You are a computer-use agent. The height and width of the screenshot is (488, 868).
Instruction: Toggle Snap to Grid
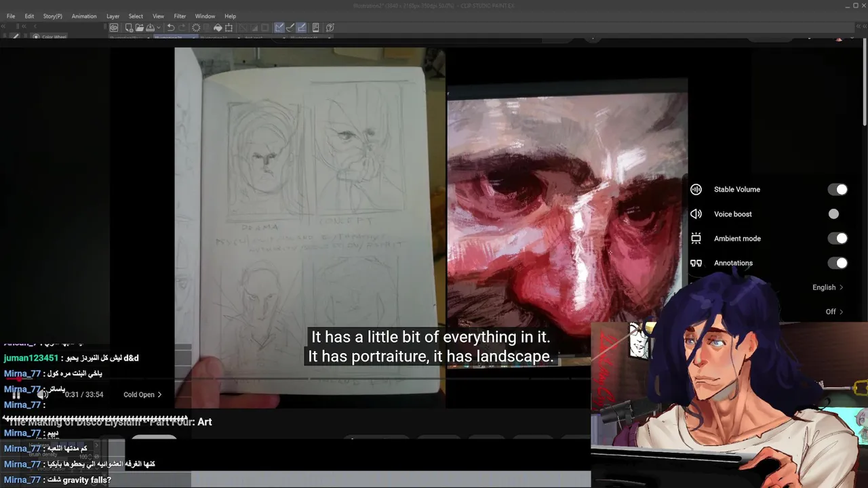(x=301, y=28)
